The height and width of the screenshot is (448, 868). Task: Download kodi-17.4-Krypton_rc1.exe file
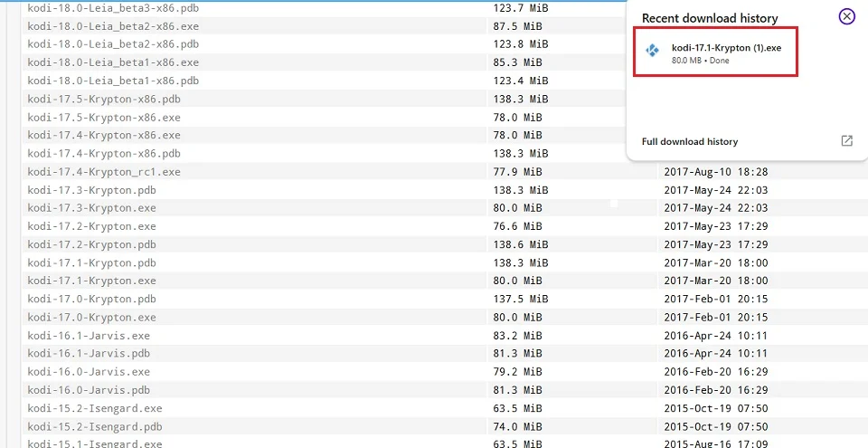tap(104, 172)
